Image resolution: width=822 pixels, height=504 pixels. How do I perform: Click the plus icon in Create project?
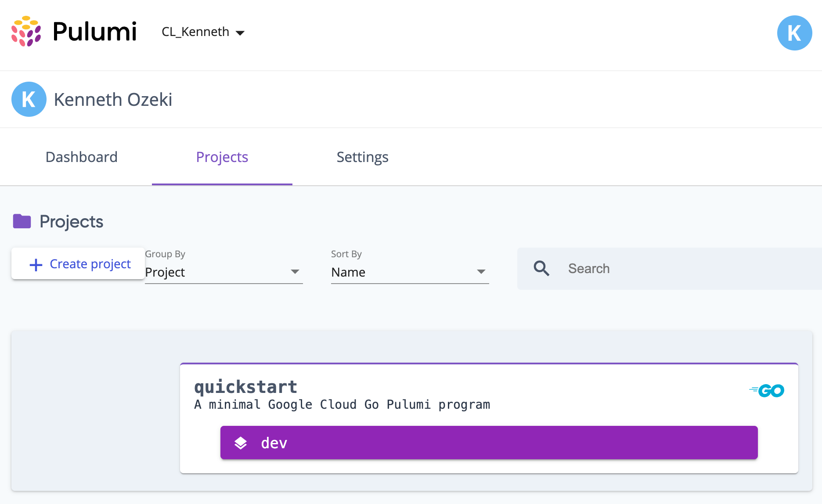pyautogui.click(x=36, y=264)
